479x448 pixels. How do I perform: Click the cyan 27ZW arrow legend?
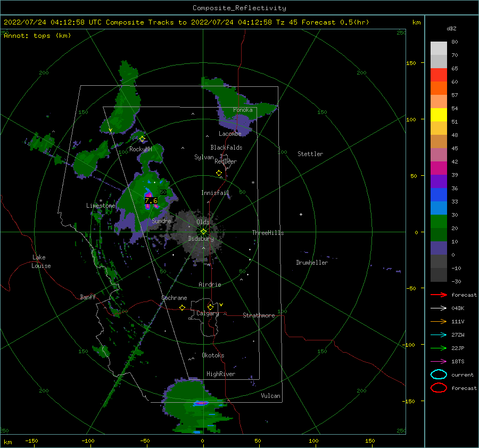439,335
